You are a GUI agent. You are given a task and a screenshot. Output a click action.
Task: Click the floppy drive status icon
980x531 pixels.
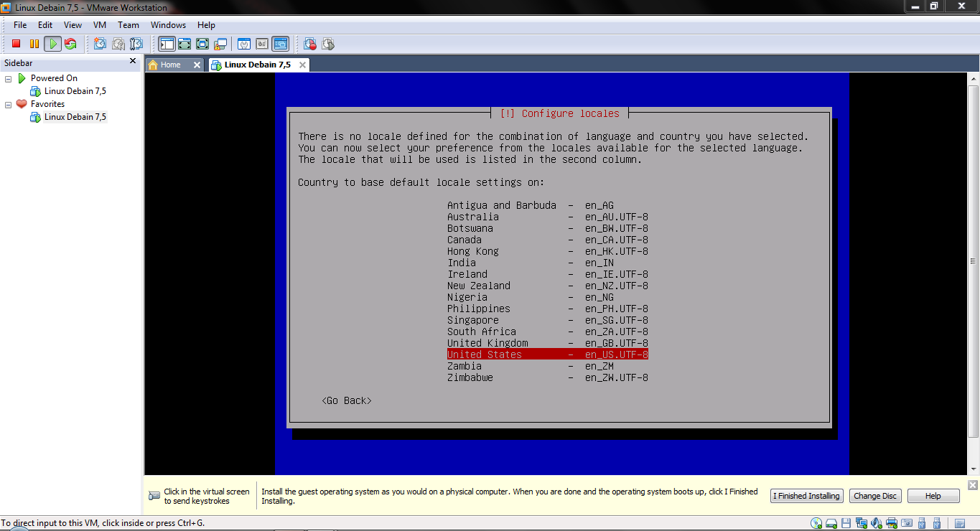point(846,523)
